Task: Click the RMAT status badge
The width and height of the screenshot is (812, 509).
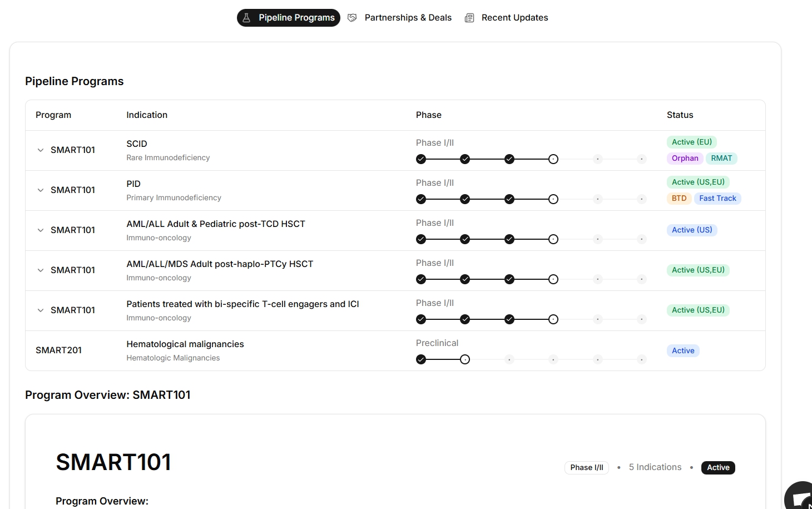Action: pos(721,159)
